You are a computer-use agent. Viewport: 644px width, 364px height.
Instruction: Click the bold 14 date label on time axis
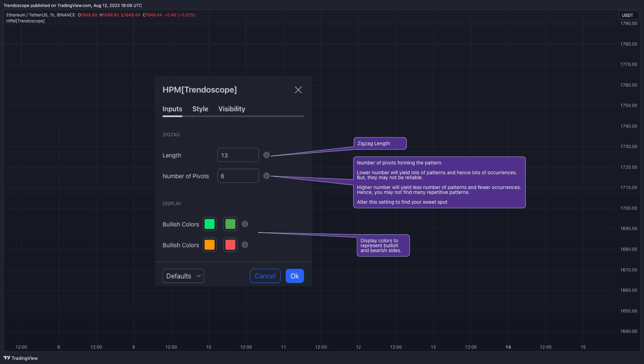508,347
